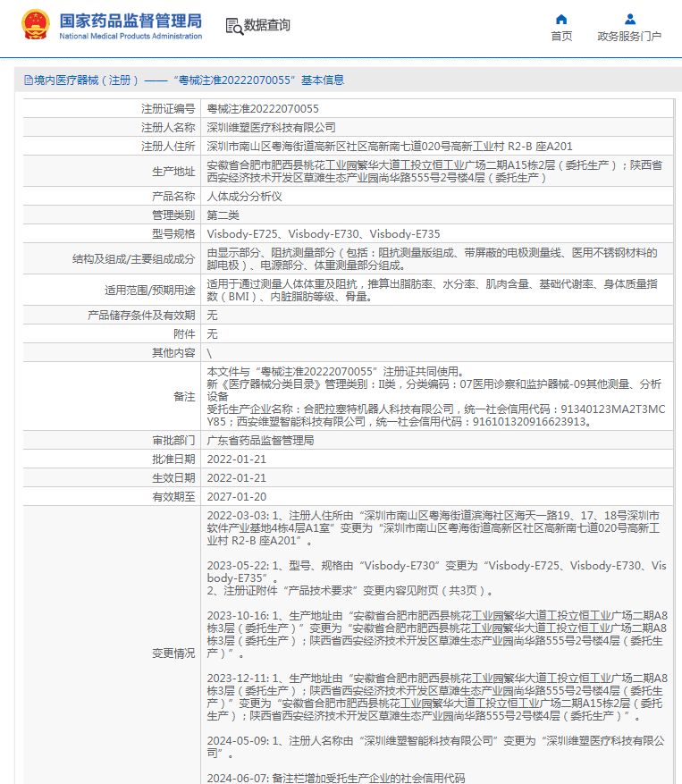Click the 有效期至 label
682x784 pixels.
coord(173,496)
